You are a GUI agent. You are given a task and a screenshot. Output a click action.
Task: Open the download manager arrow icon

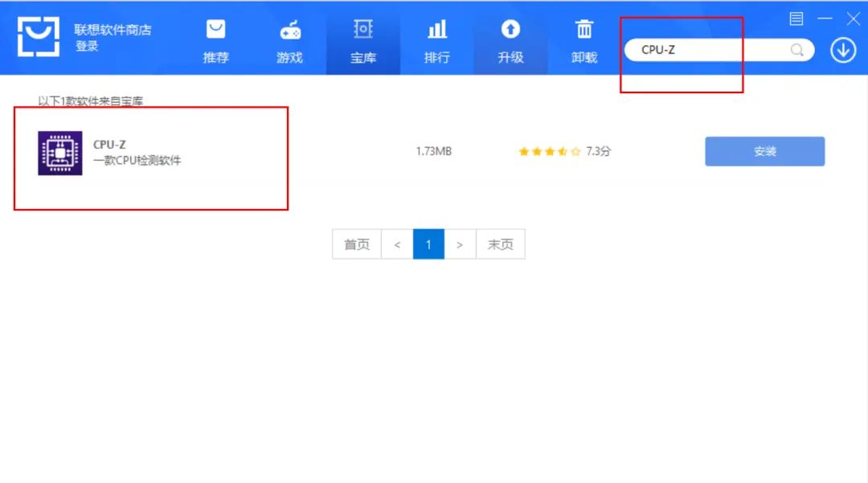[843, 50]
